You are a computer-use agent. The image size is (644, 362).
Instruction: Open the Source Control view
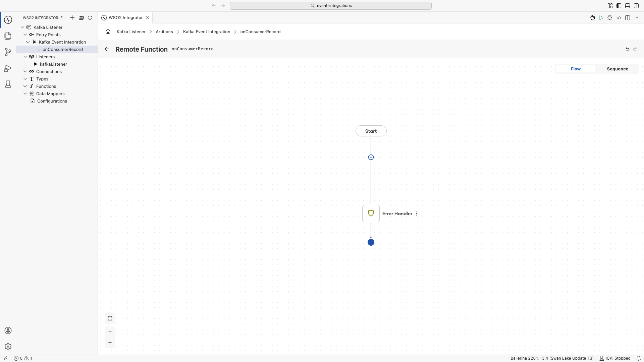point(8,52)
